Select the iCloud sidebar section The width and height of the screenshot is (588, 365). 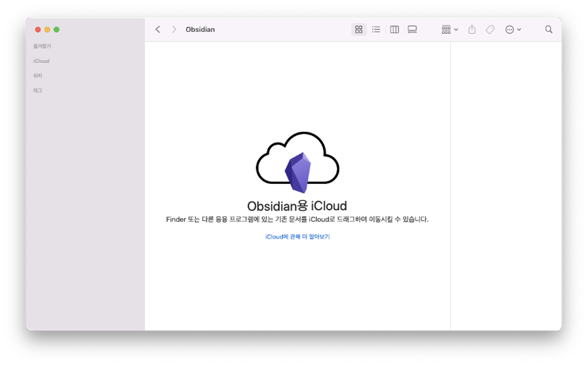point(41,61)
